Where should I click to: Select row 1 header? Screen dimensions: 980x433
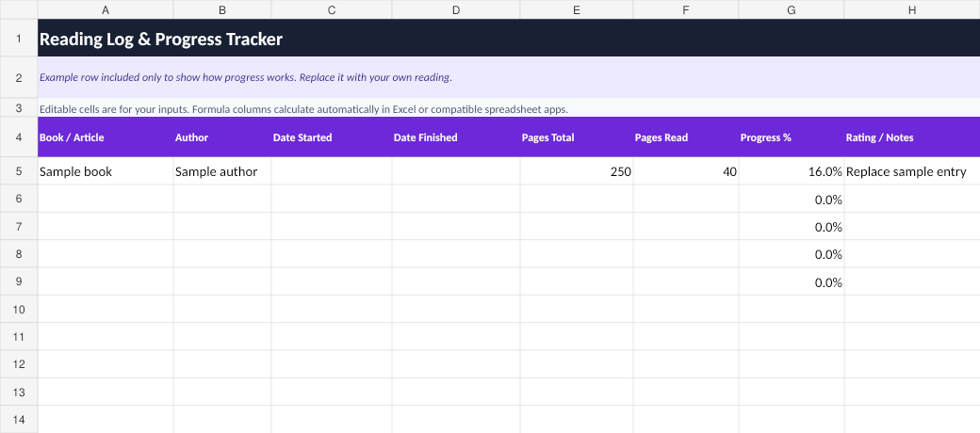tap(19, 39)
